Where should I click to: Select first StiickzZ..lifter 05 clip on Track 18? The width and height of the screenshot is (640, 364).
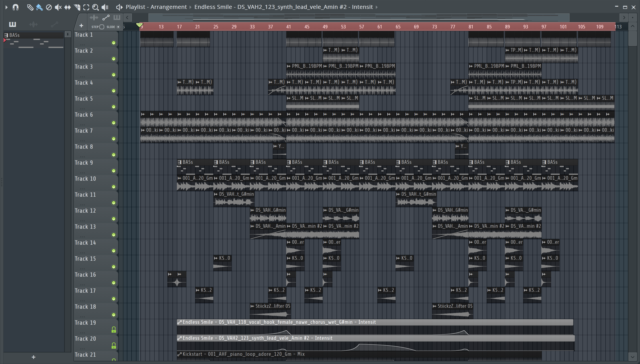270,311
